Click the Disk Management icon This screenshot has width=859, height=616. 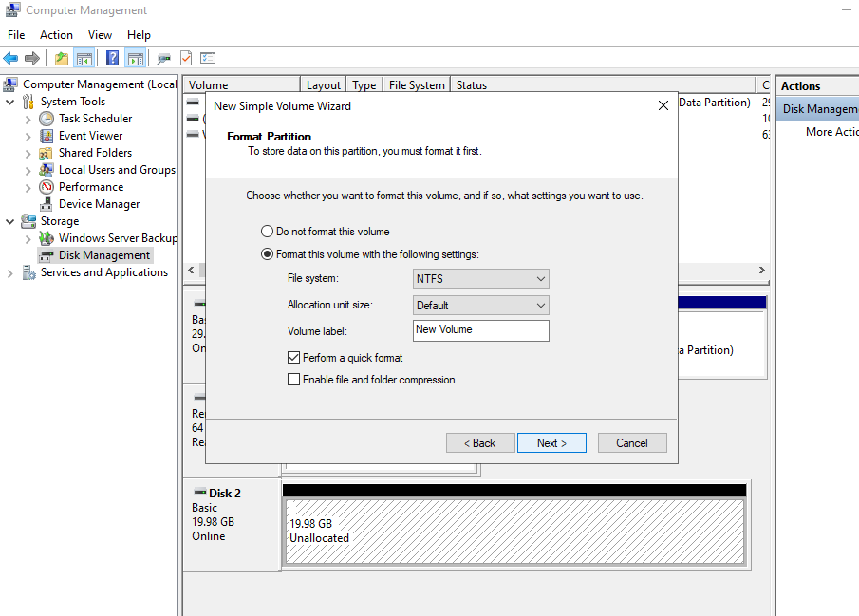[x=47, y=255]
